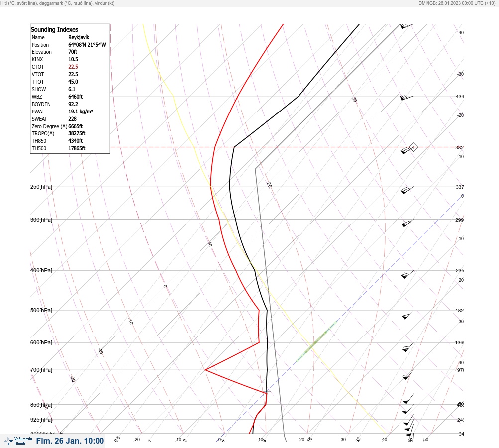Click the 'Zero Degree (A)' row label
This screenshot has width=499, height=448.
49,126
